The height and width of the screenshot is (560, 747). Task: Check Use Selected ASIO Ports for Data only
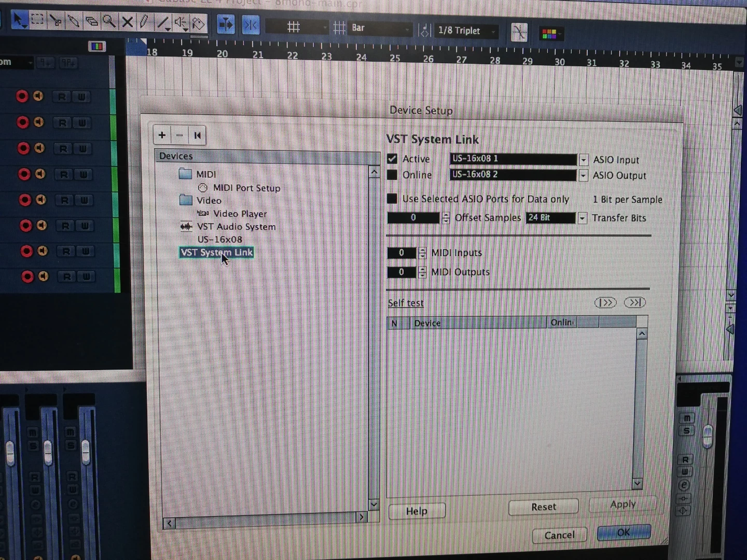coord(392,199)
